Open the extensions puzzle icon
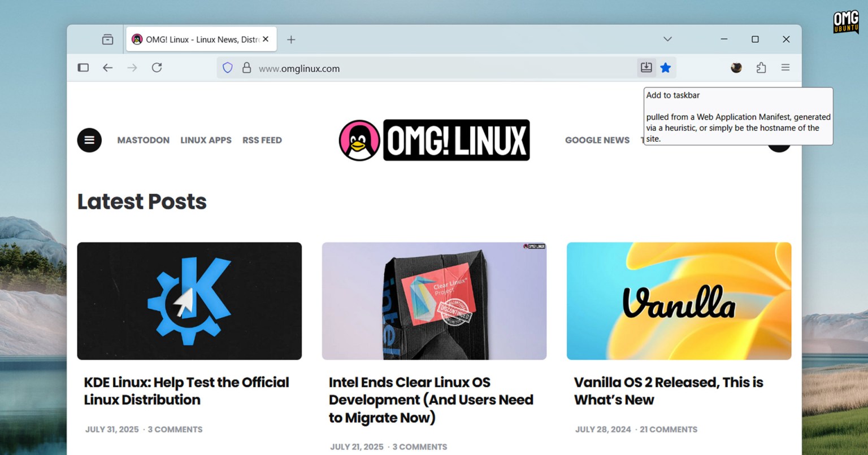The height and width of the screenshot is (455, 868). tap(761, 68)
